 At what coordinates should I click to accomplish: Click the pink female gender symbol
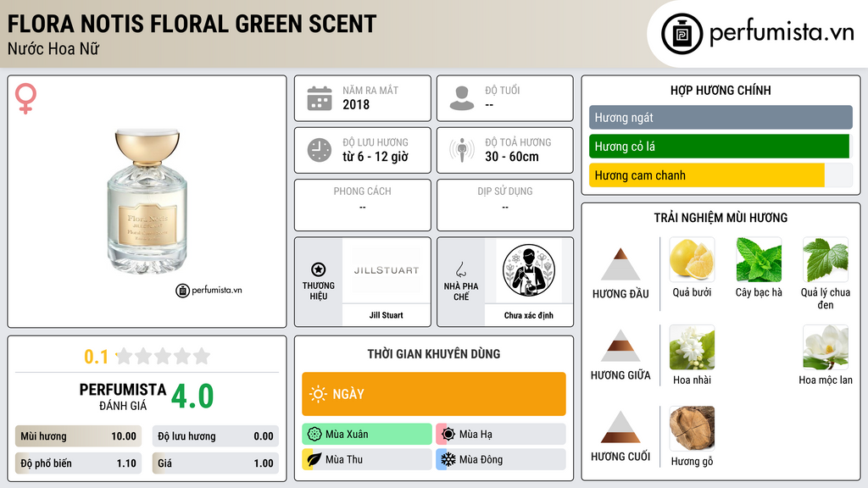point(25,98)
